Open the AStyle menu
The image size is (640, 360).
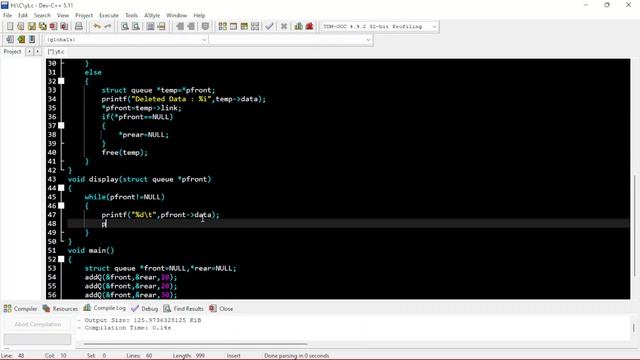pyautogui.click(x=152, y=15)
